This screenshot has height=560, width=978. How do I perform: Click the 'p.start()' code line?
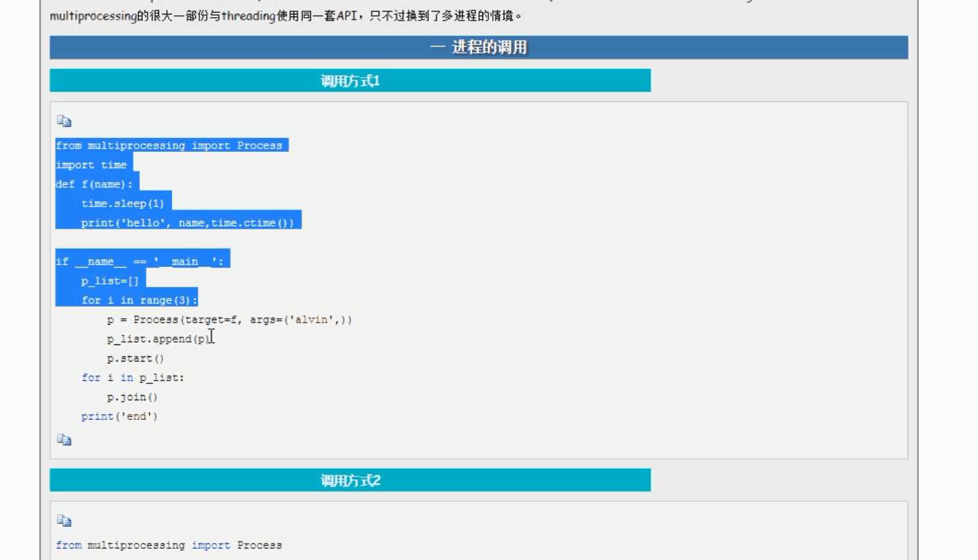pyautogui.click(x=135, y=358)
